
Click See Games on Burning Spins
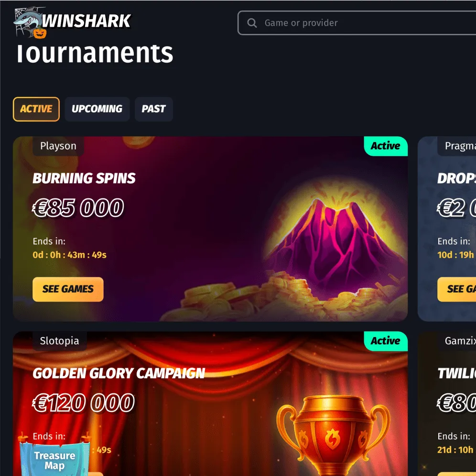point(68,289)
